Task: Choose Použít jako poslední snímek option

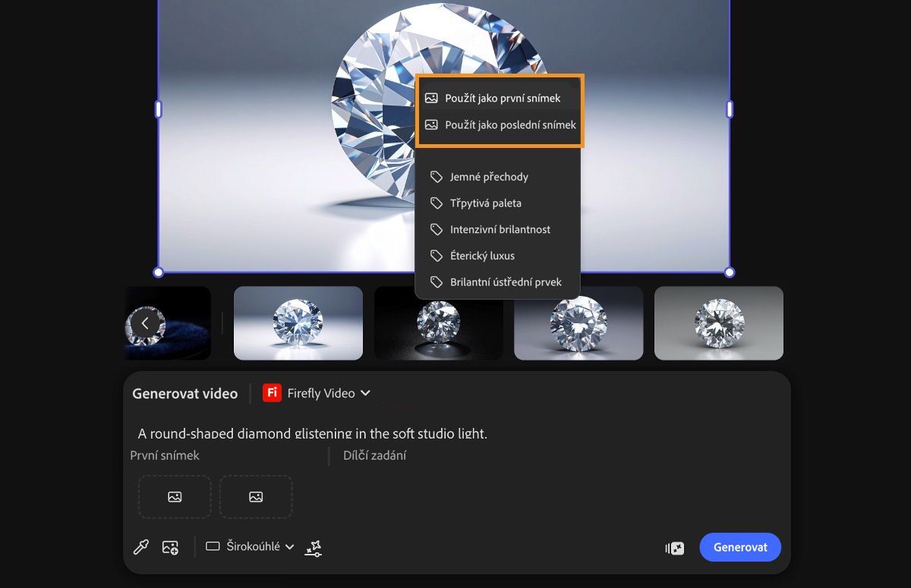Action: click(x=509, y=124)
